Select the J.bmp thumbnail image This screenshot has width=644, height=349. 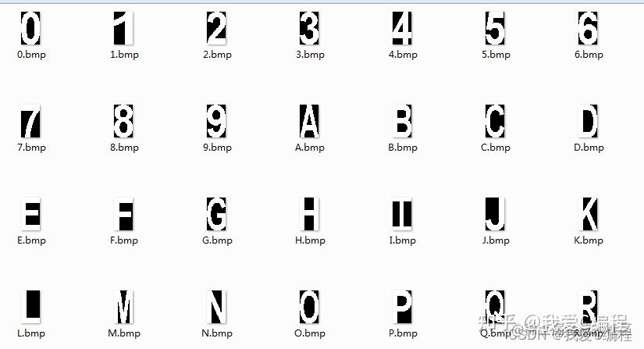[x=495, y=214]
